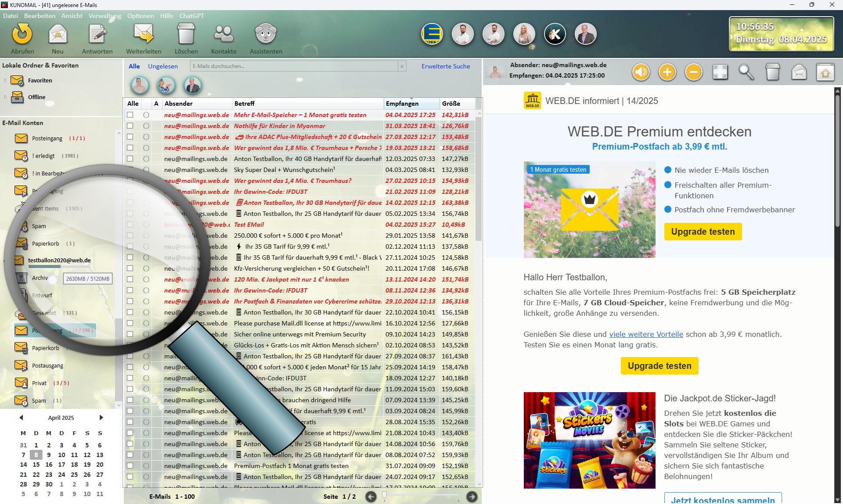Sort the list by the Größe column
This screenshot has height=504, width=843.
pyautogui.click(x=457, y=104)
